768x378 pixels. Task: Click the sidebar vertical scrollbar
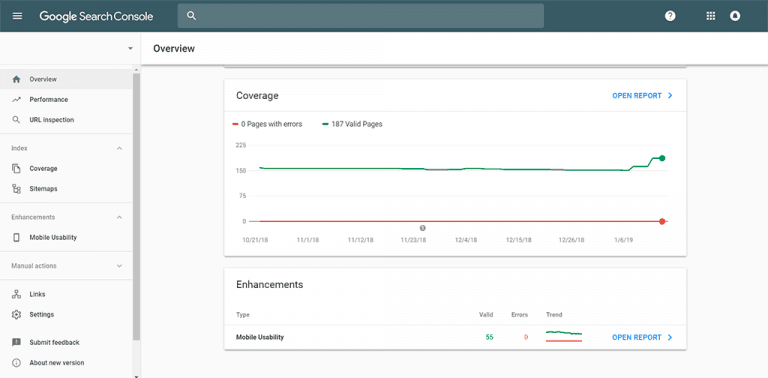137,206
